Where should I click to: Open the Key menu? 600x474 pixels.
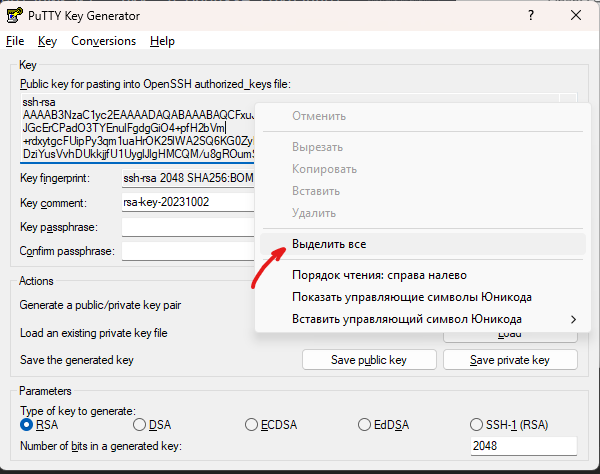coord(47,41)
